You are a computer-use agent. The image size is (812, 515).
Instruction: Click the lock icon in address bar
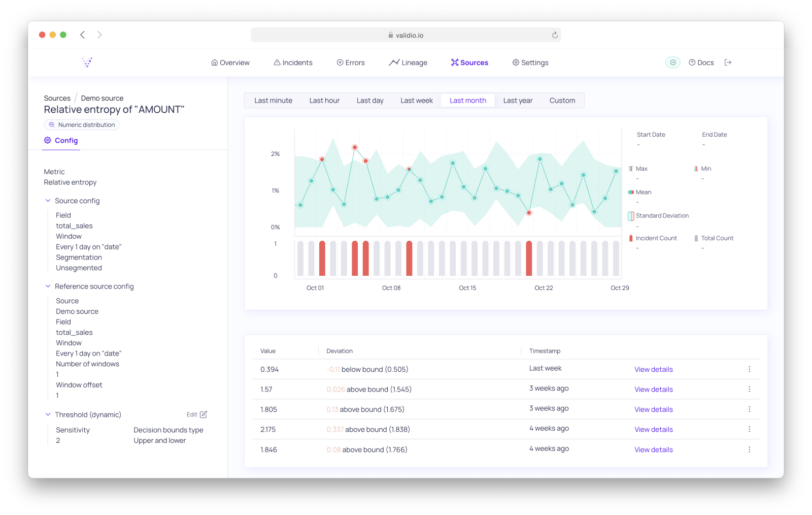391,35
